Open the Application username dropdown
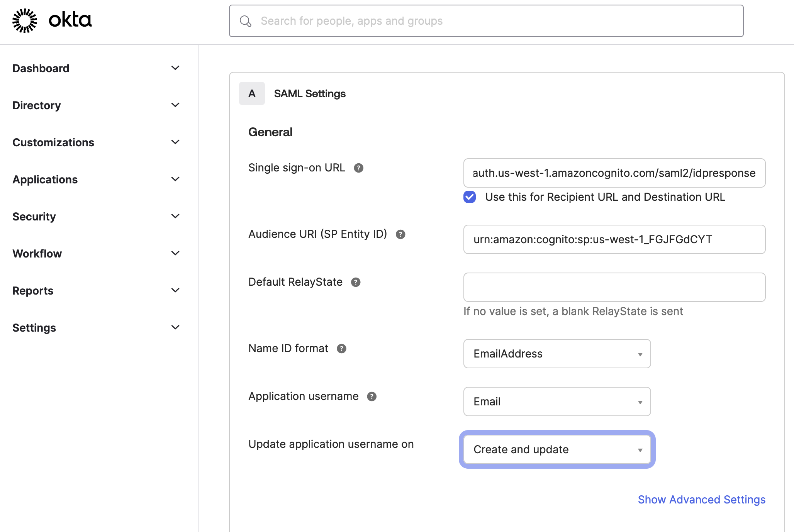The image size is (794, 532). coord(557,402)
